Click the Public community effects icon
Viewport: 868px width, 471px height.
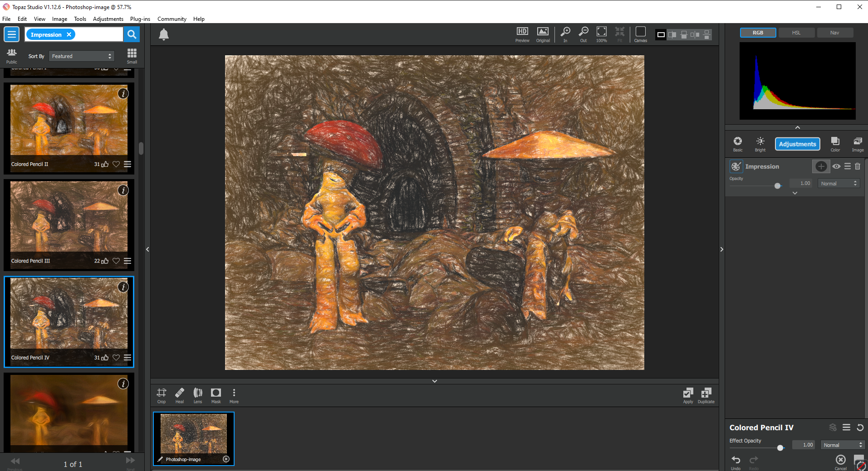[x=12, y=56]
